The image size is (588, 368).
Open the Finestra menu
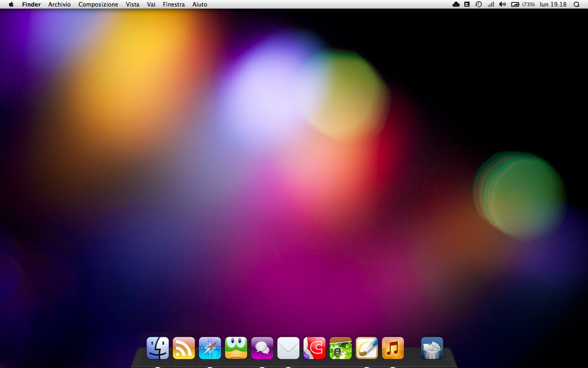174,4
